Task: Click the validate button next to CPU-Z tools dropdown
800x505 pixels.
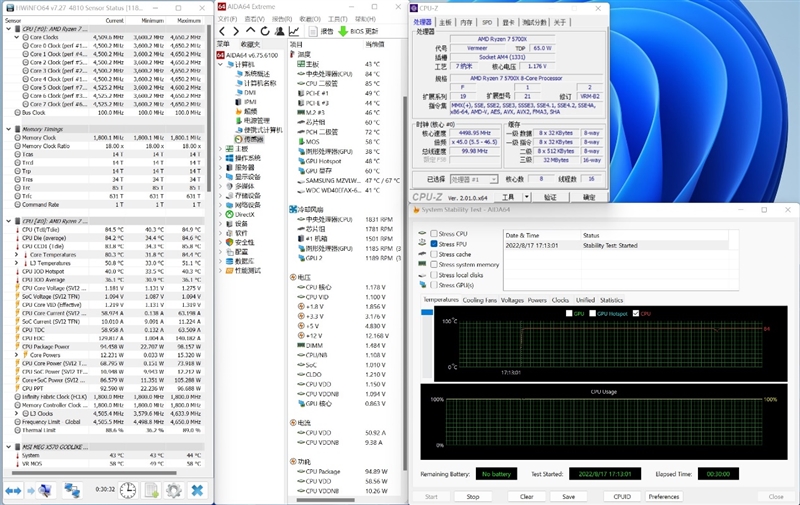Action: click(550, 197)
